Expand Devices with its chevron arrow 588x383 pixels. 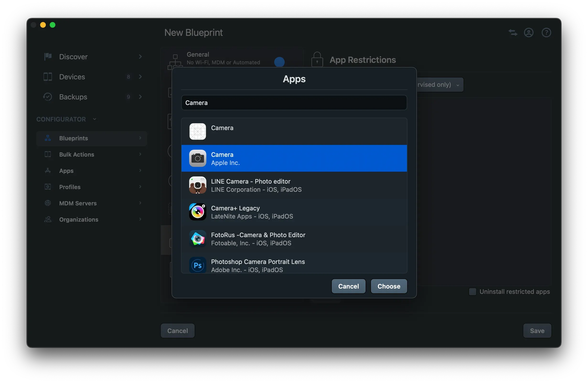tap(140, 77)
